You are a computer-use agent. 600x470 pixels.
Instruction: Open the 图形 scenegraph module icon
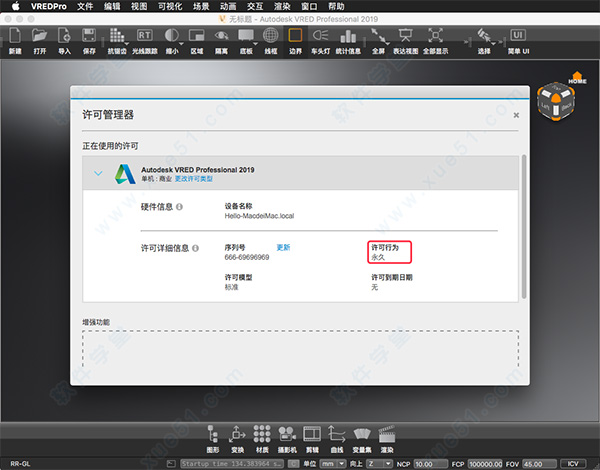(213, 434)
